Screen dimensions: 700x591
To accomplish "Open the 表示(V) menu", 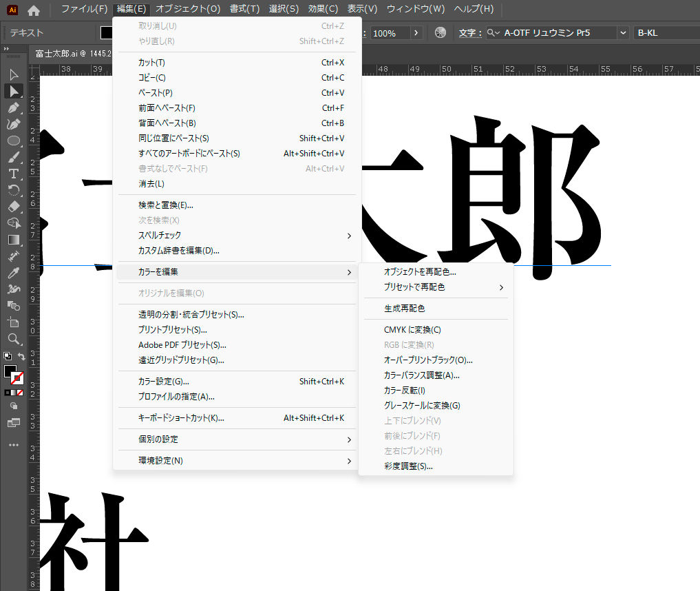I will point(363,9).
